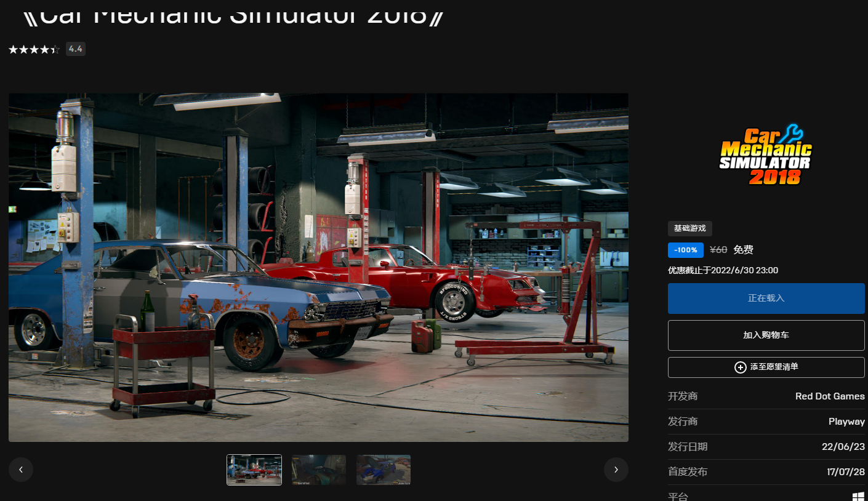Click the crossed-out ¥60 original price

click(718, 250)
